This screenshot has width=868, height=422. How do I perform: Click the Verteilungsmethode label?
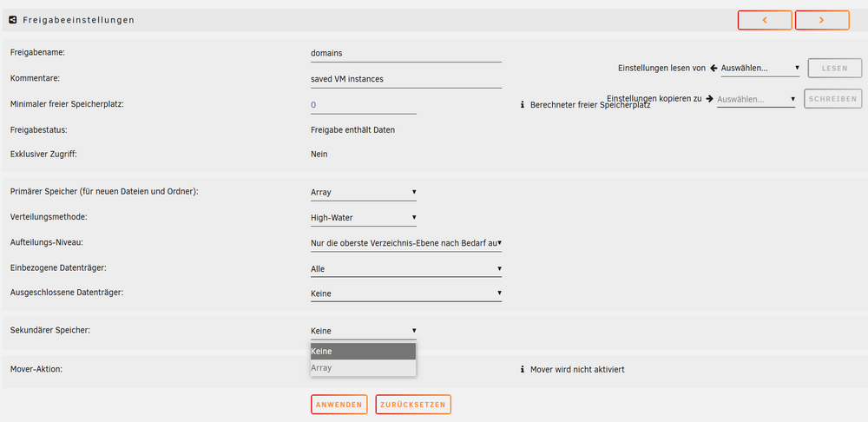click(x=49, y=216)
